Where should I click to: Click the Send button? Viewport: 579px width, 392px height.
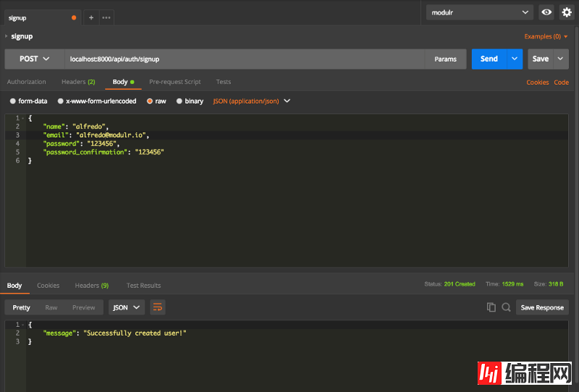(x=489, y=59)
